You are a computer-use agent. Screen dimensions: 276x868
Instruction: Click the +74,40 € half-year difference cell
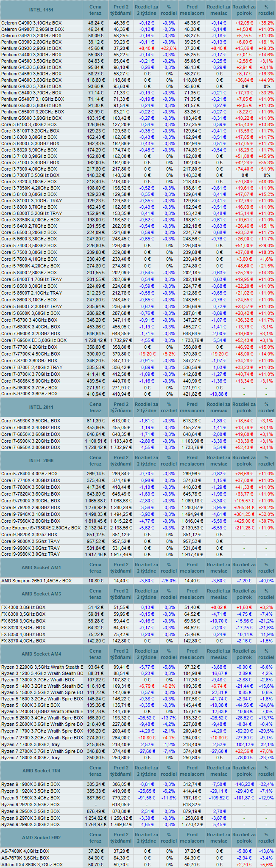click(244, 169)
